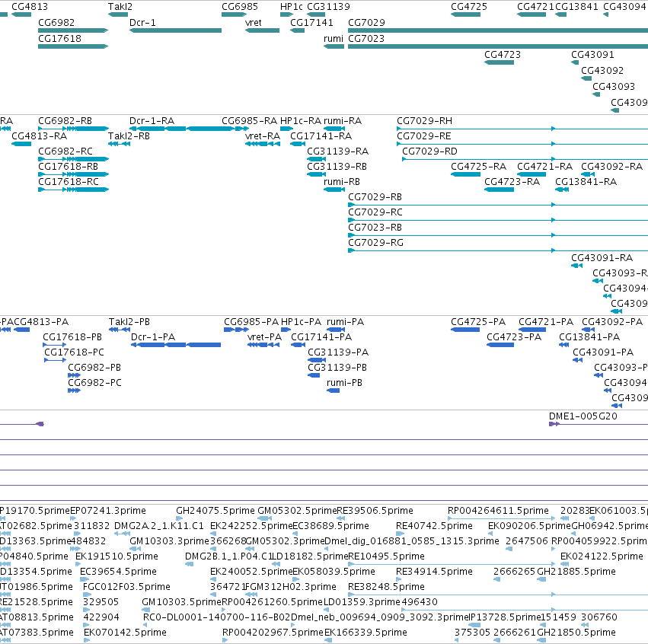
Task: Click protein CG43091-PA label
Action: (603, 352)
